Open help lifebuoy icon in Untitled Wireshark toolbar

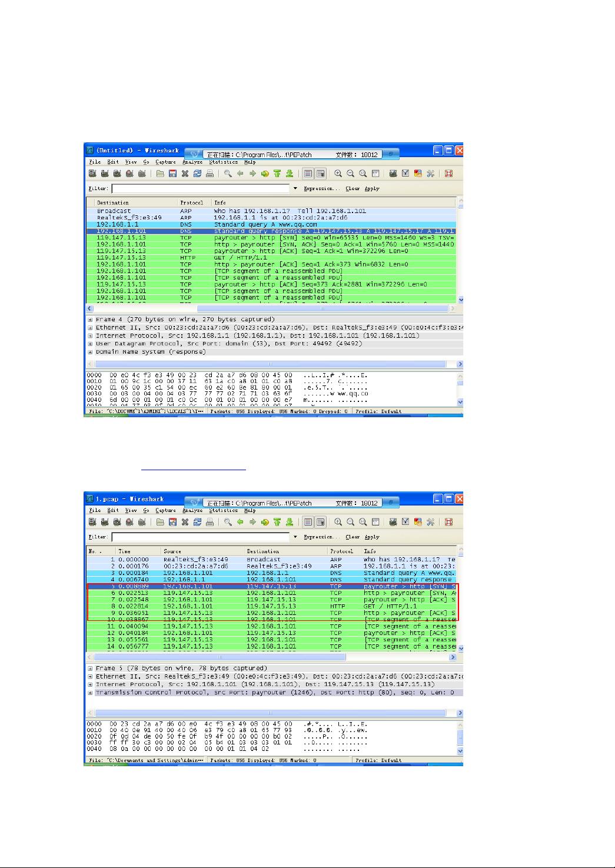(x=448, y=174)
